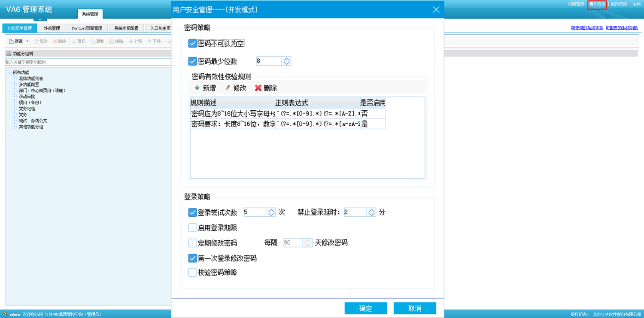Click the 新建 toolbar button

tap(16, 41)
